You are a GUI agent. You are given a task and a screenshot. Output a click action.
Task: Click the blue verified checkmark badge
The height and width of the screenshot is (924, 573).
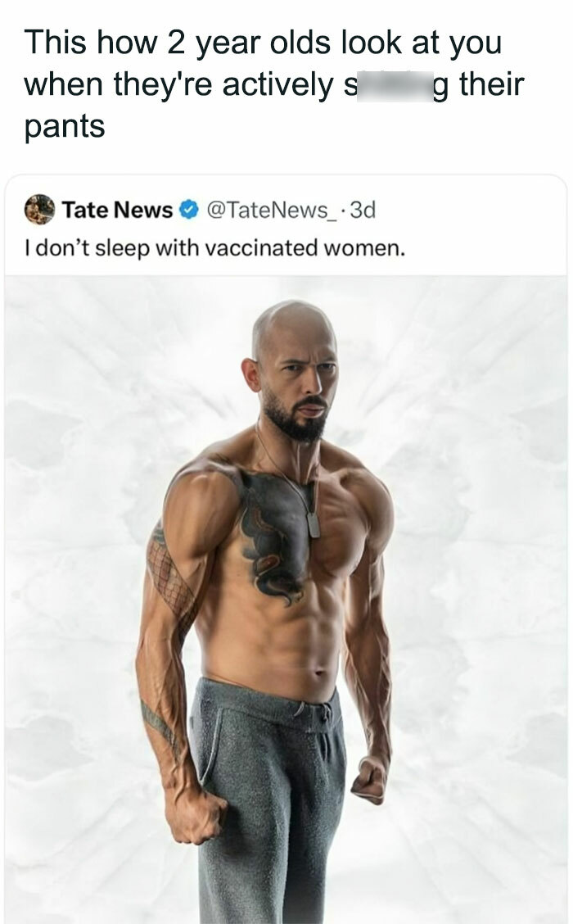coord(187,210)
